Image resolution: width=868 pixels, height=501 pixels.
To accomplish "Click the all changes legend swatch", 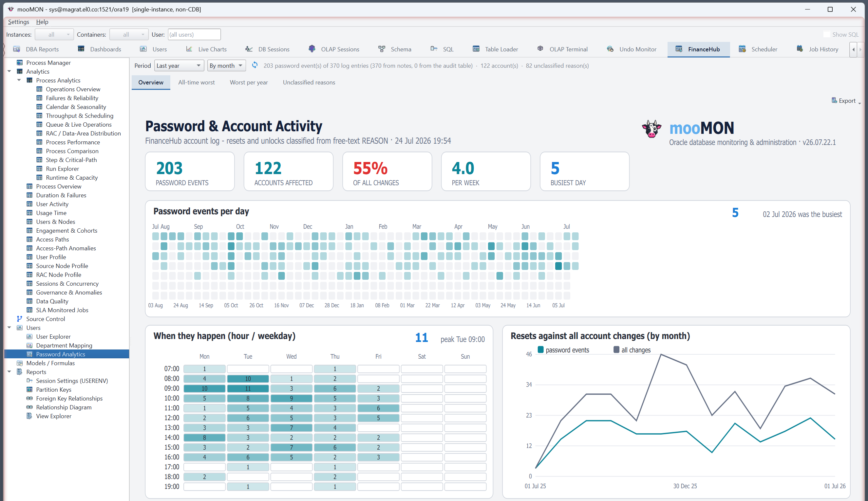I will [616, 349].
